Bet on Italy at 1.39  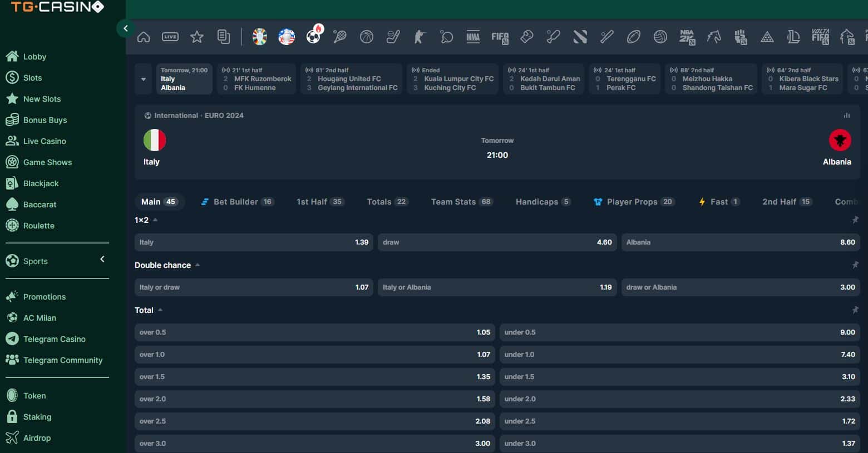pos(254,242)
